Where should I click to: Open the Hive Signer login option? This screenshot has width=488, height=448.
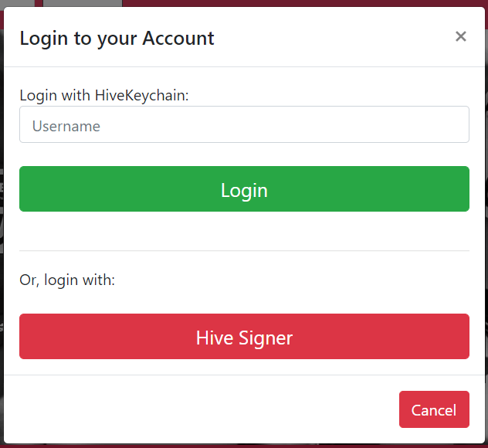tap(244, 337)
